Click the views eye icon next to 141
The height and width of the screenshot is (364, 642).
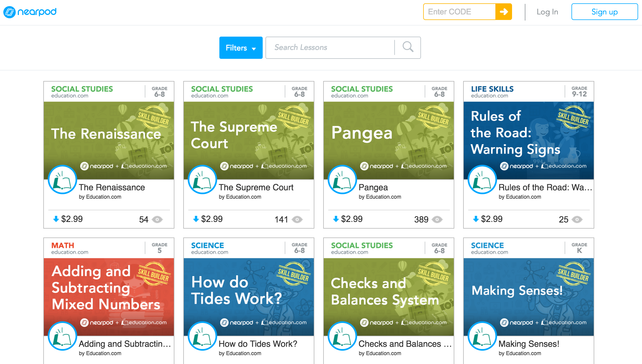coord(297,219)
